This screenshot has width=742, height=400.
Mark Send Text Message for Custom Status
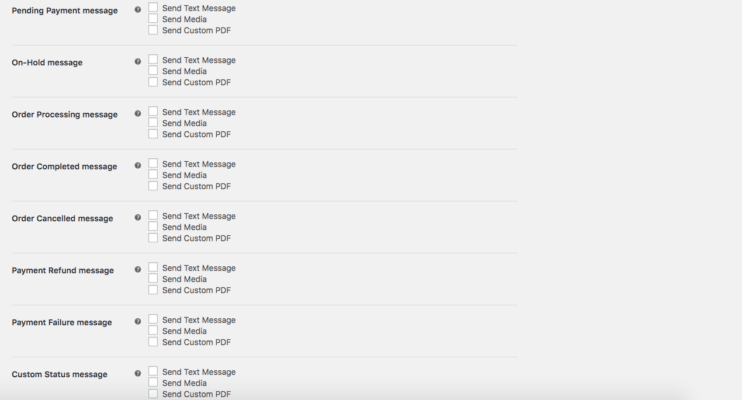153,371
